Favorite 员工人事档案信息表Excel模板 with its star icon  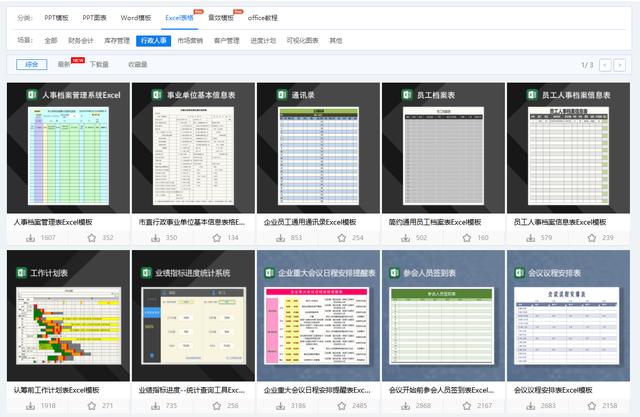click(x=591, y=238)
